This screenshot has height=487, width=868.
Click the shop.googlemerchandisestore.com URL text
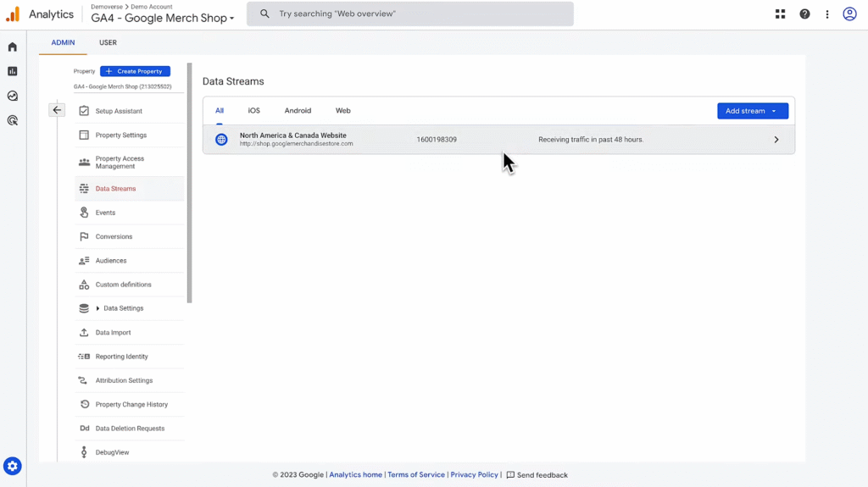pos(296,144)
